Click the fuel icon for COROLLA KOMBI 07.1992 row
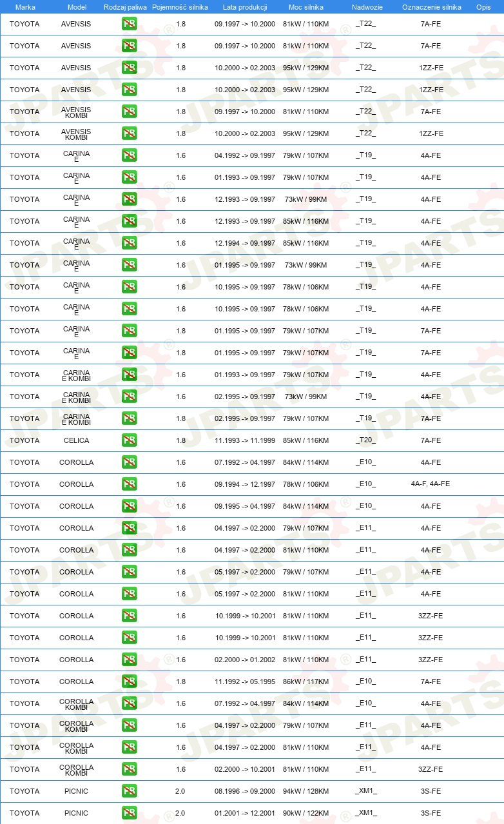 click(x=129, y=703)
